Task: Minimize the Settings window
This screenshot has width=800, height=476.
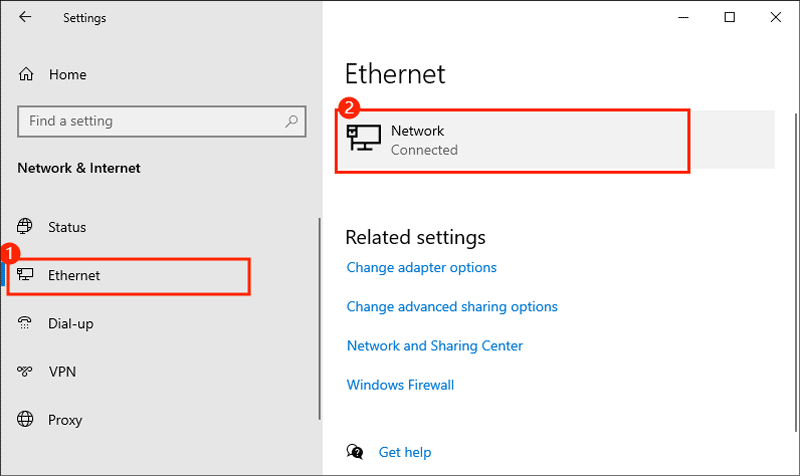Action: [x=683, y=17]
